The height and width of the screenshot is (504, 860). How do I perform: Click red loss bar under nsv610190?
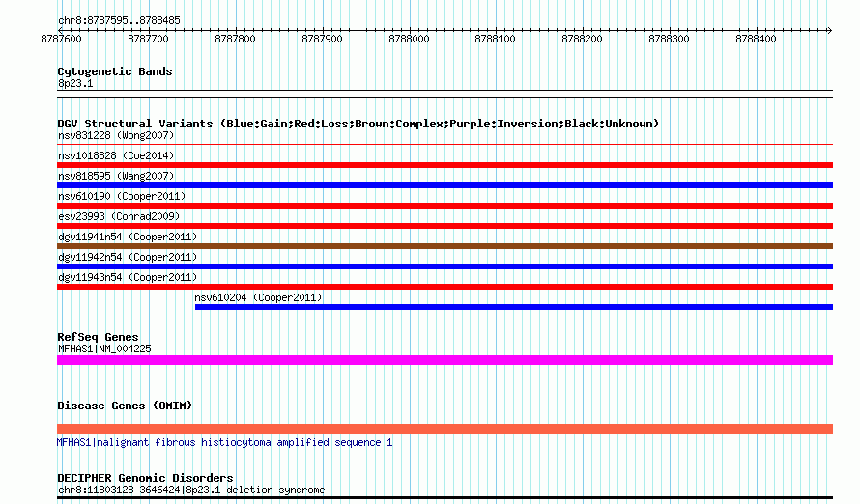click(x=444, y=206)
